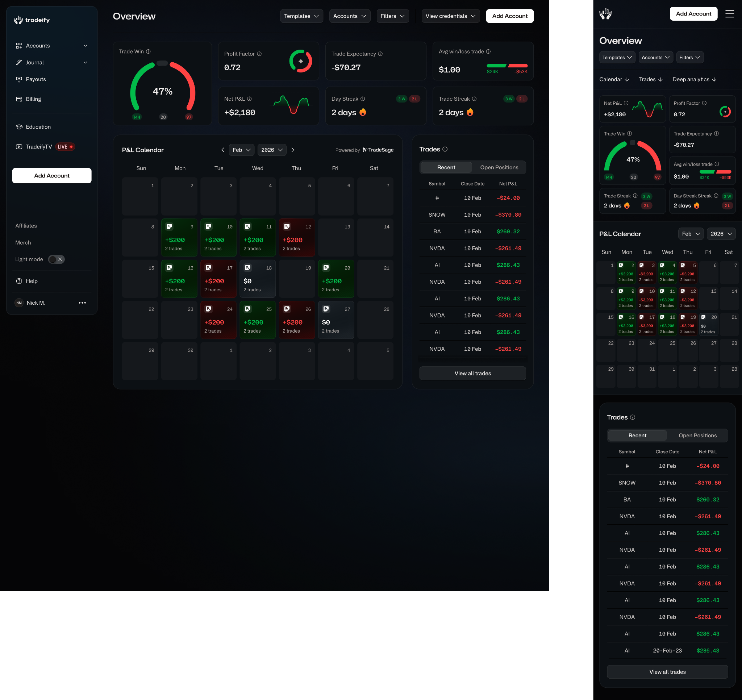This screenshot has width=742, height=700.
Task: Open the journal note icon on Feb 9
Action: coord(170,226)
